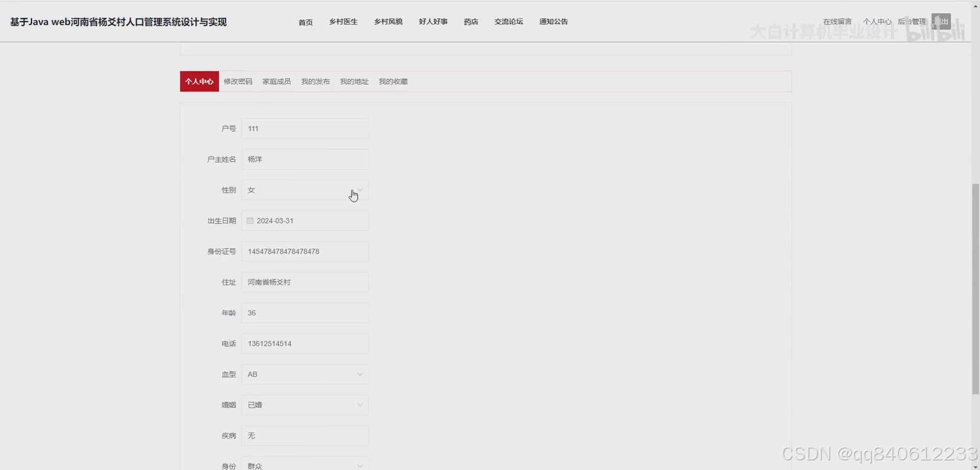Switch to the 我的地址 tab
Viewport: 980px width, 470px height.
354,81
